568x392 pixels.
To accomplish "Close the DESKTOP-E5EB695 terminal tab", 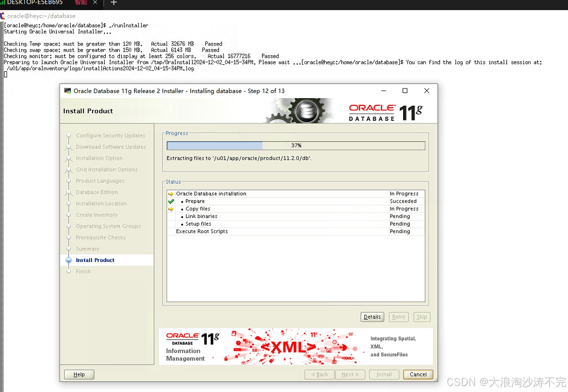I will point(95,3).
